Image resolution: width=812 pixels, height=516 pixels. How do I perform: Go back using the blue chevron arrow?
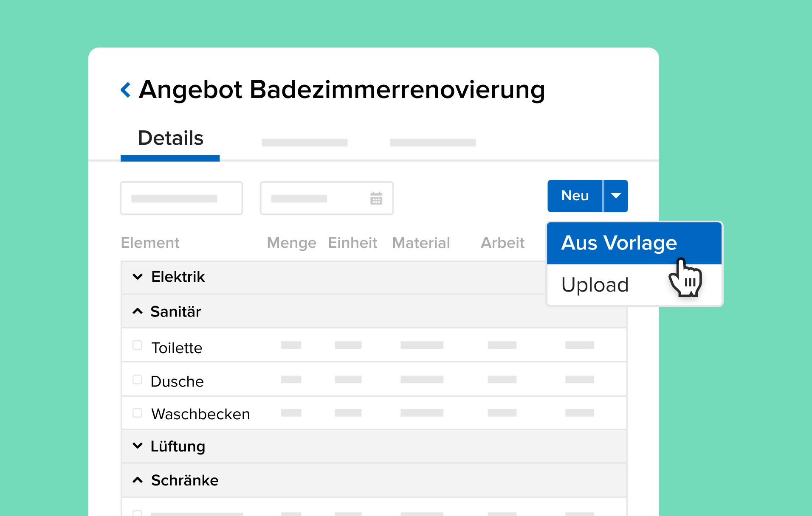pos(126,90)
